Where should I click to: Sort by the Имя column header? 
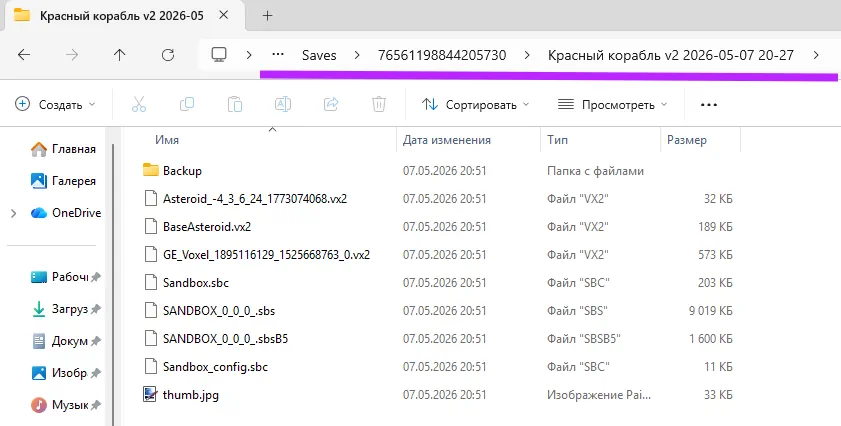tap(167, 139)
